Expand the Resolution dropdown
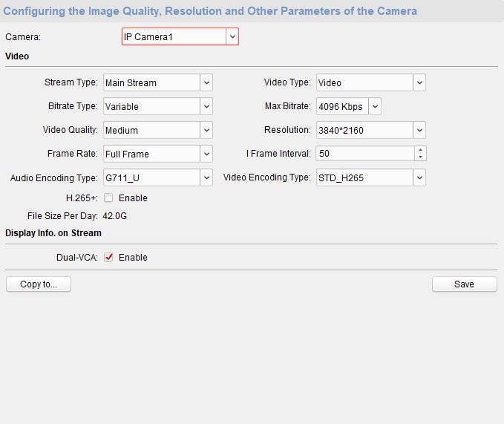Viewport: 504px width, 424px height. pos(419,130)
